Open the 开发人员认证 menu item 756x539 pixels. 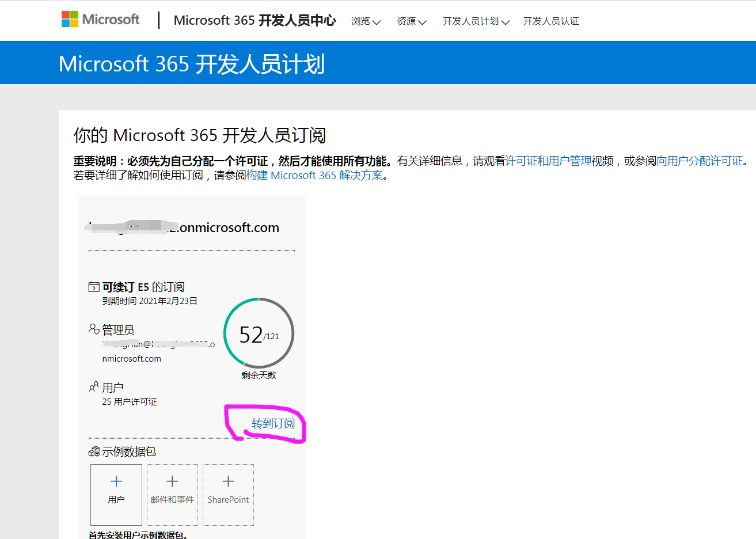point(551,21)
